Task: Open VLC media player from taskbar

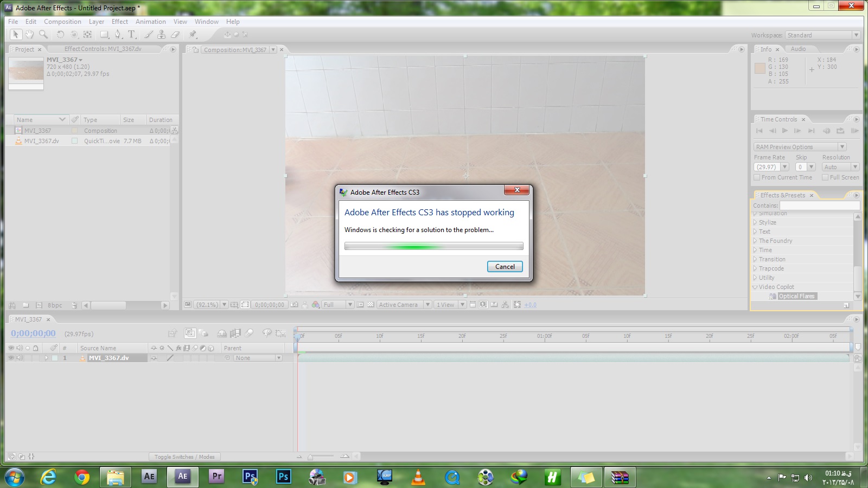Action: coord(418,477)
